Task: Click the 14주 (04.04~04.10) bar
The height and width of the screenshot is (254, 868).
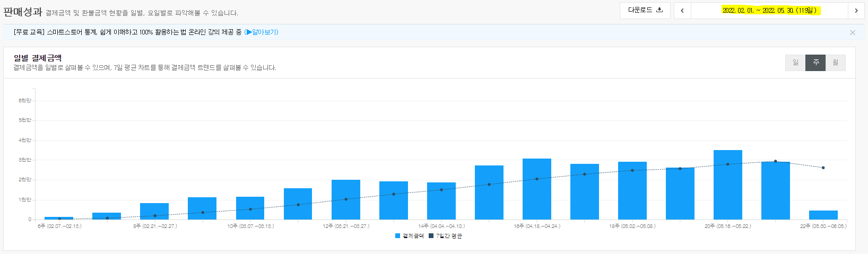Action: coord(441,202)
